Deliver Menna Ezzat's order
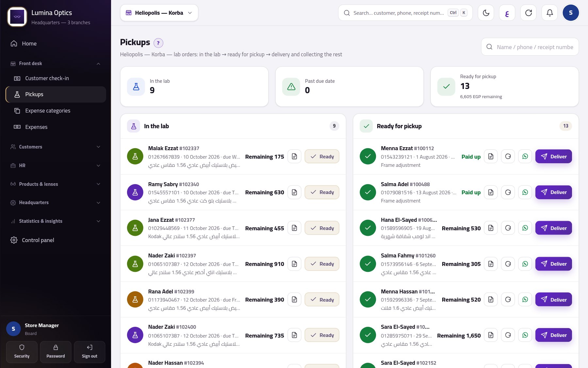The image size is (588, 368). (554, 157)
